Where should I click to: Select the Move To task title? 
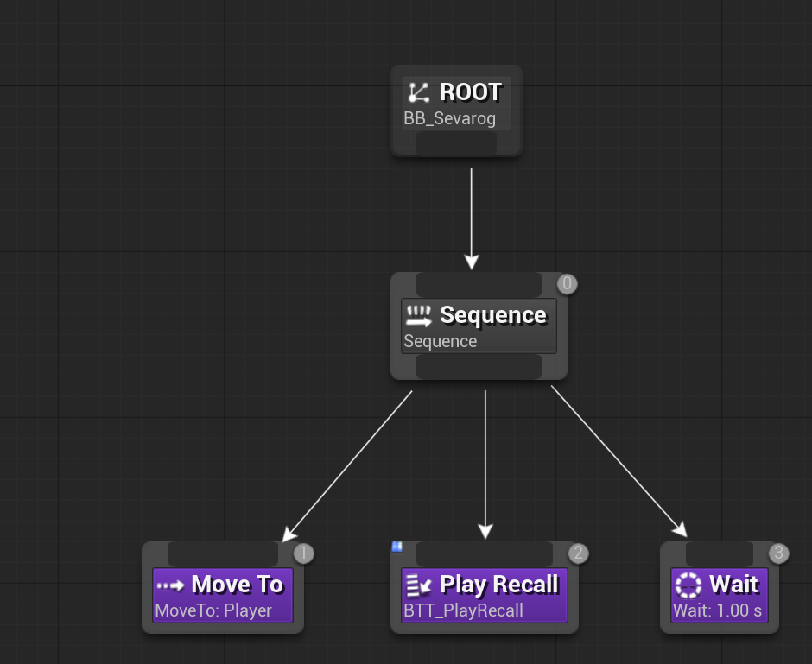[238, 585]
